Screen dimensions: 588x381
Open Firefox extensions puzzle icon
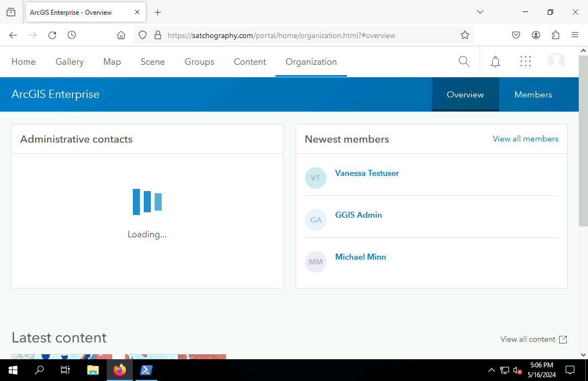[555, 35]
